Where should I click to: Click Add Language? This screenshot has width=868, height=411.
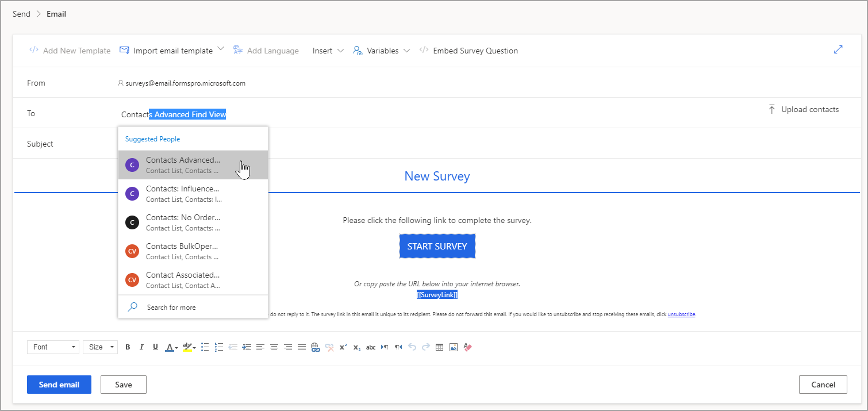pyautogui.click(x=266, y=51)
